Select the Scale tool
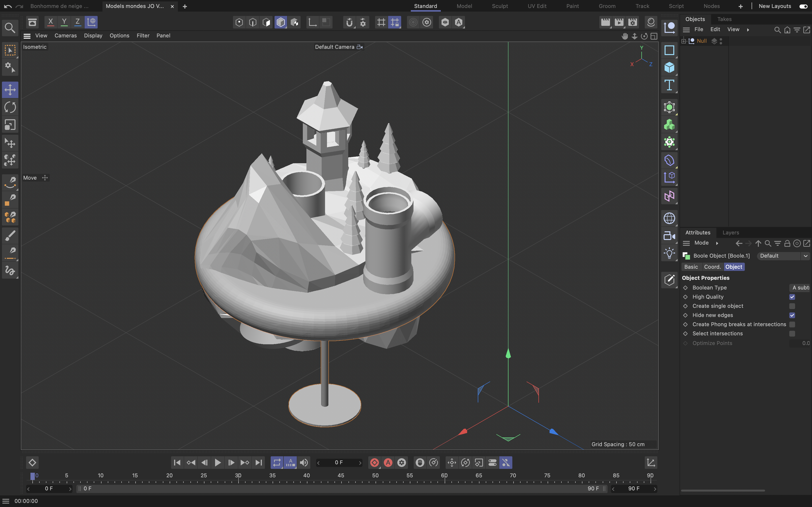The image size is (812, 507). 10,125
